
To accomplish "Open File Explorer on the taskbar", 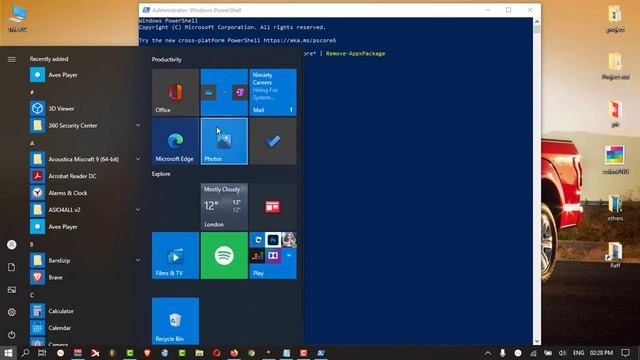I will (199, 353).
